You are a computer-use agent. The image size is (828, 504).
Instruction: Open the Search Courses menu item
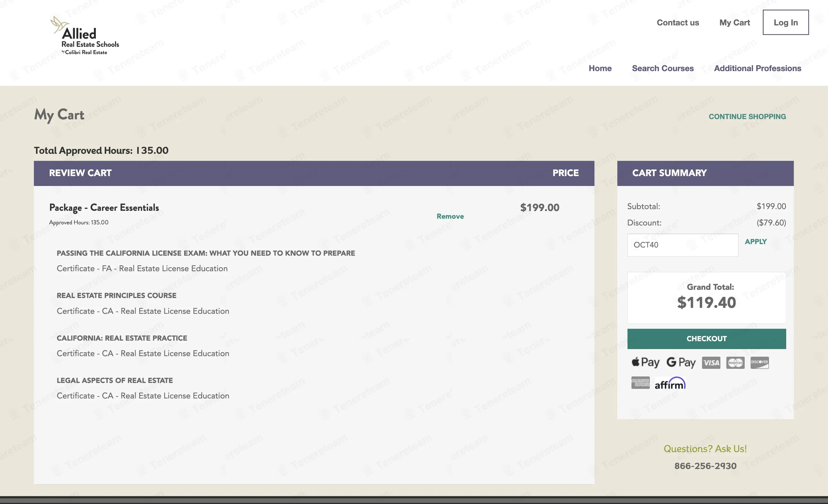click(x=662, y=68)
